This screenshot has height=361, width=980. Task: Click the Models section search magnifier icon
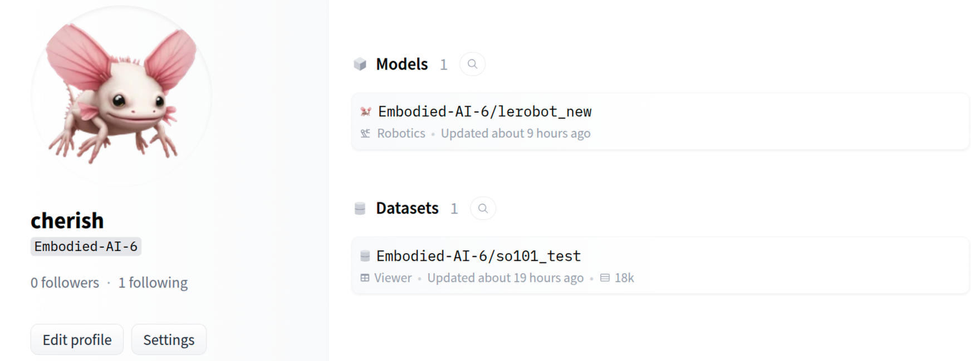(472, 64)
